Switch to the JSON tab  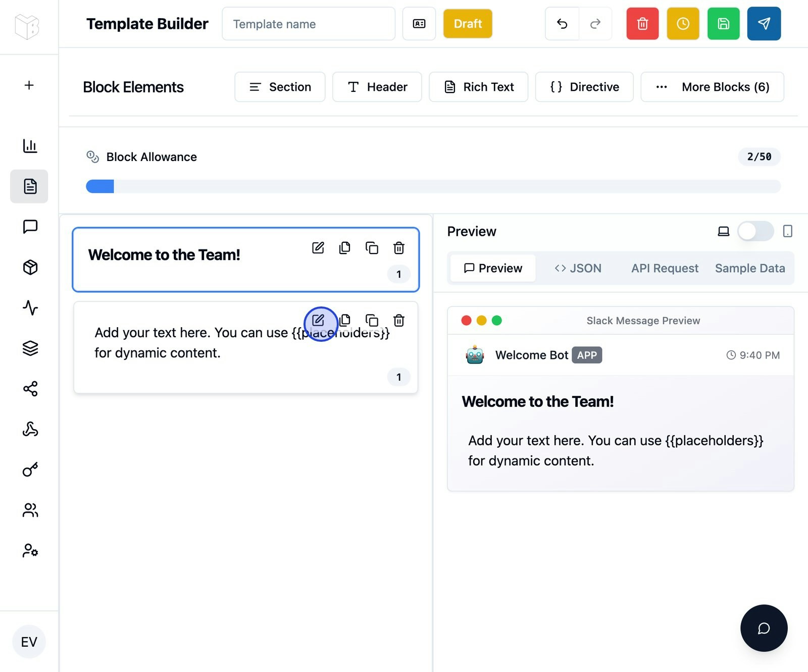pos(578,268)
